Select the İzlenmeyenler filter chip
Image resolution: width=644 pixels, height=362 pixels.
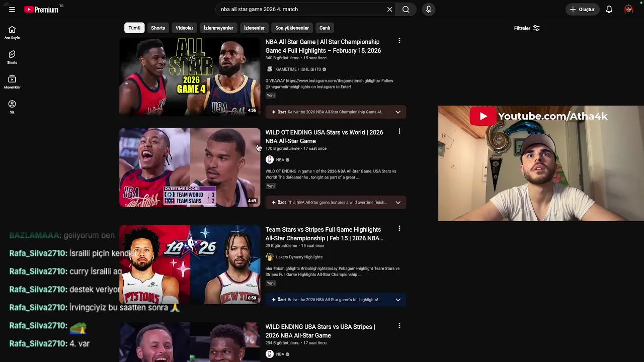(x=218, y=28)
